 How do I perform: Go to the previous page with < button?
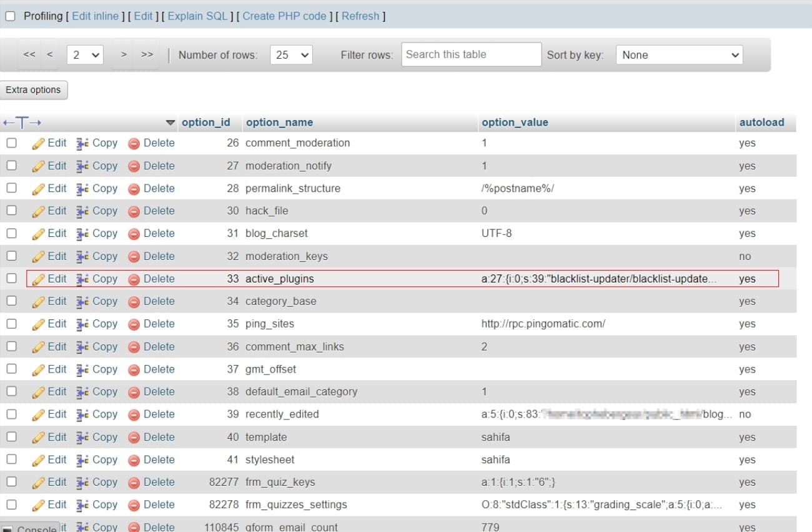point(50,55)
